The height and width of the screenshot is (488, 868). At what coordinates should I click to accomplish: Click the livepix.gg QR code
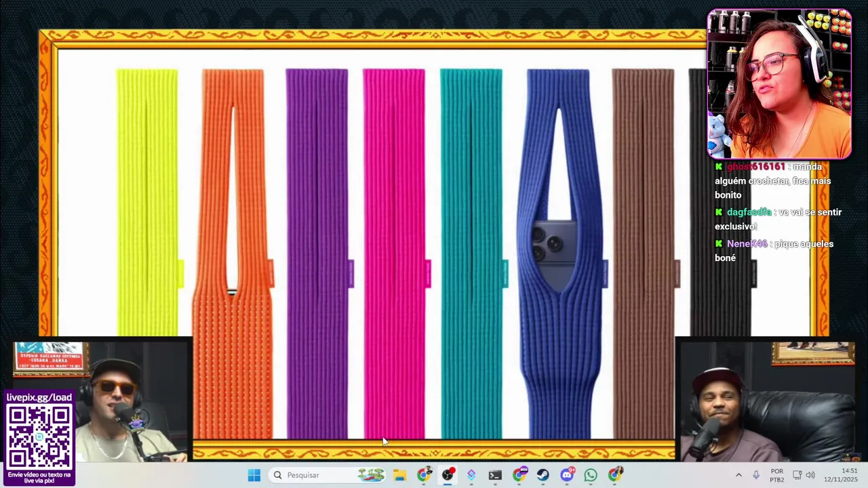point(39,438)
